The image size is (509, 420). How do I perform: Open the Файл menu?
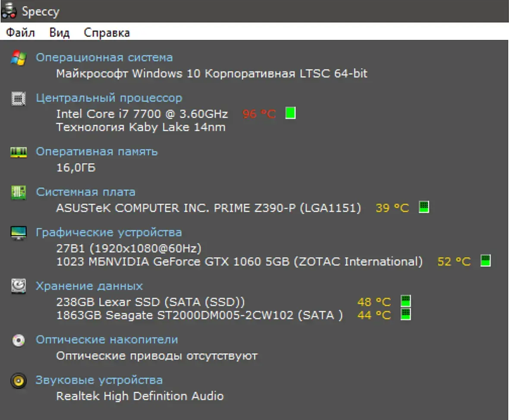20,32
